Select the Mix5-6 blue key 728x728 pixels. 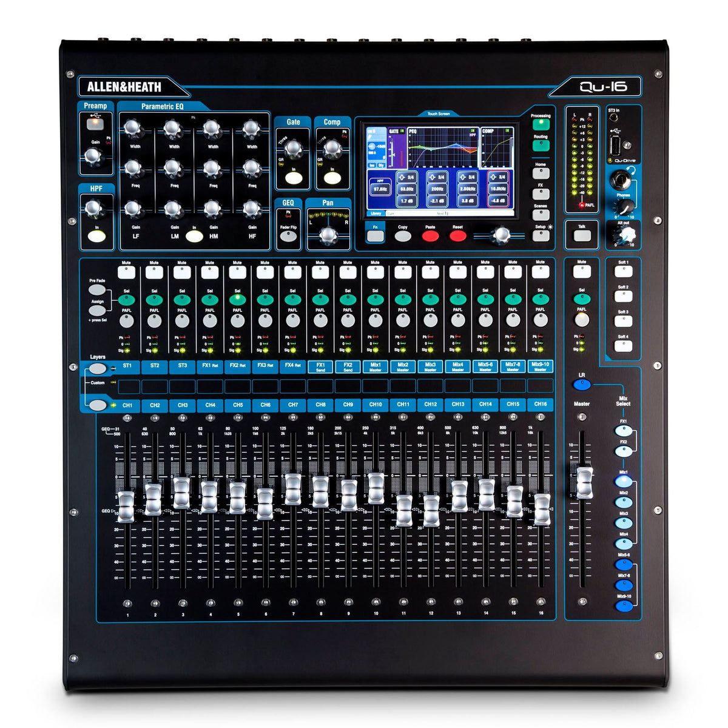tap(623, 565)
